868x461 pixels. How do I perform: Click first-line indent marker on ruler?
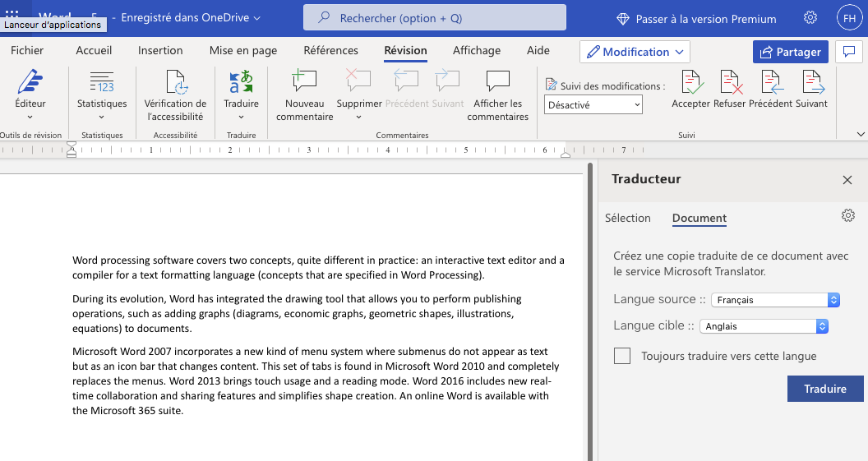click(x=72, y=145)
